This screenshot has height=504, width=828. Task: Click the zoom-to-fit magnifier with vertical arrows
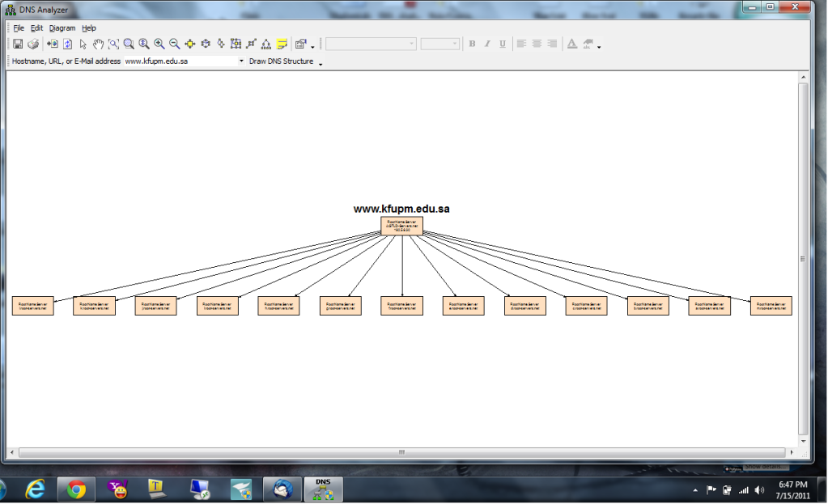(143, 44)
